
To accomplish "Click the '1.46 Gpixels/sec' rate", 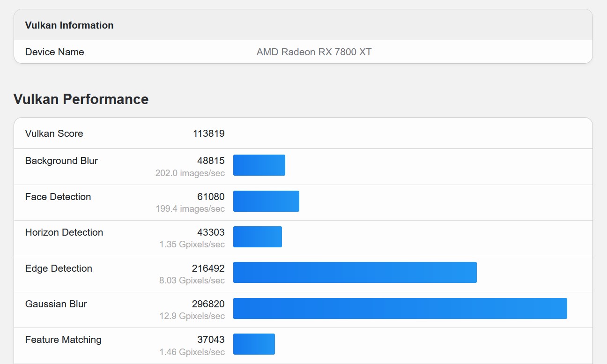I will (192, 352).
